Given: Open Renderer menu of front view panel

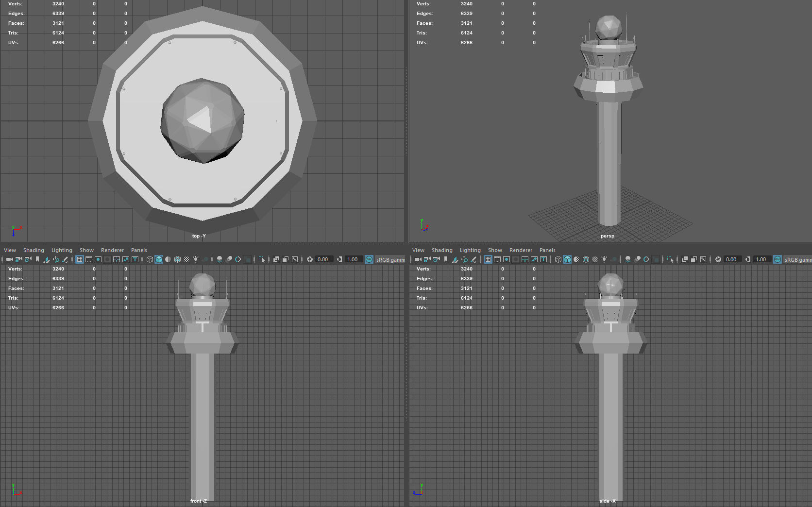Looking at the screenshot, I should click(112, 250).
